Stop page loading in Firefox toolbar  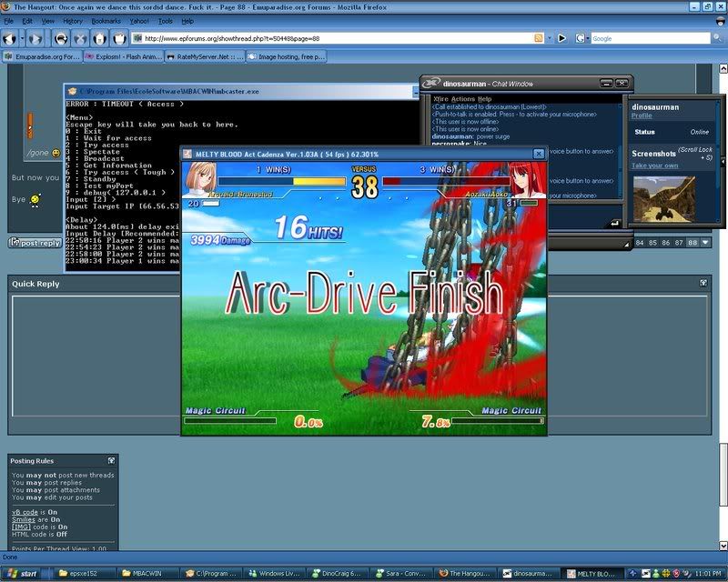click(x=80, y=38)
